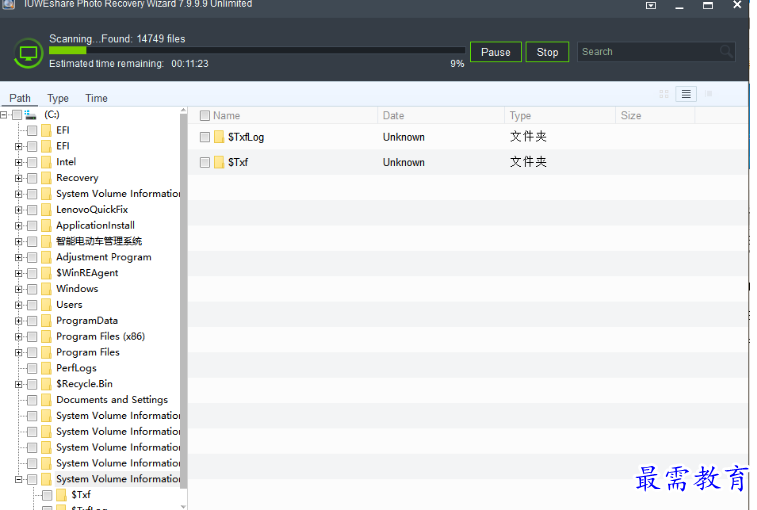Click the app logo in title bar
Image resolution: width=757 pixels, height=510 pixels.
[x=8, y=4]
